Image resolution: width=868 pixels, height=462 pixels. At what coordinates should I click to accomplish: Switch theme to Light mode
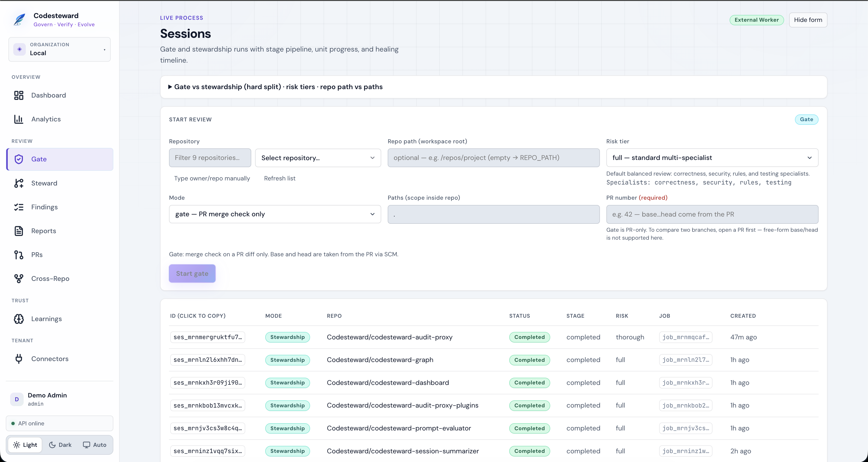click(x=25, y=445)
